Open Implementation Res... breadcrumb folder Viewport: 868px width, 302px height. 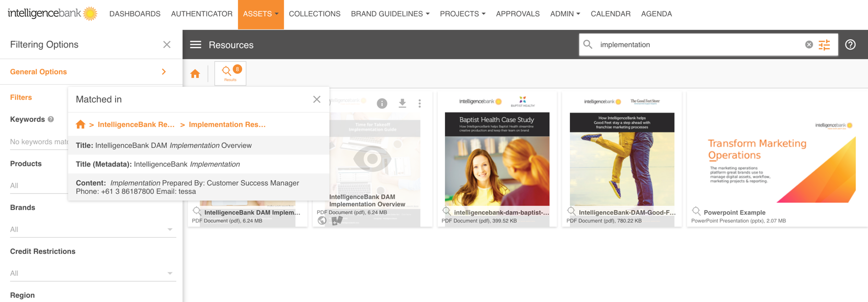pos(227,124)
